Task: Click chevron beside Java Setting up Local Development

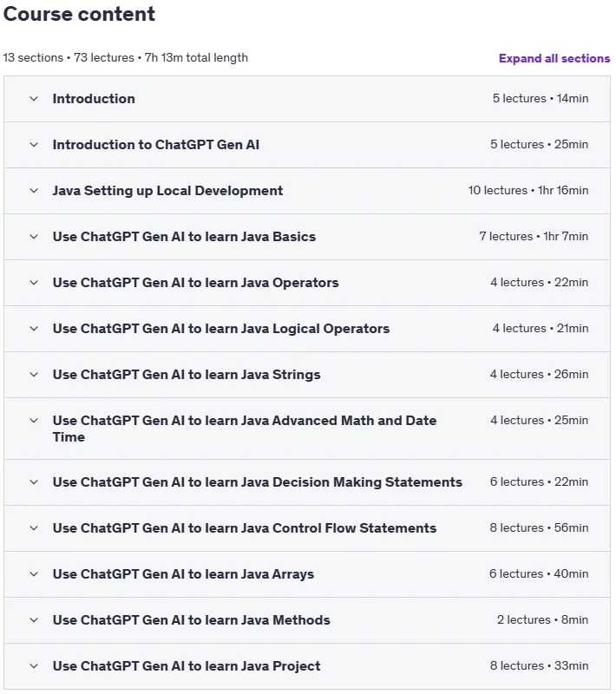Action: 34,191
